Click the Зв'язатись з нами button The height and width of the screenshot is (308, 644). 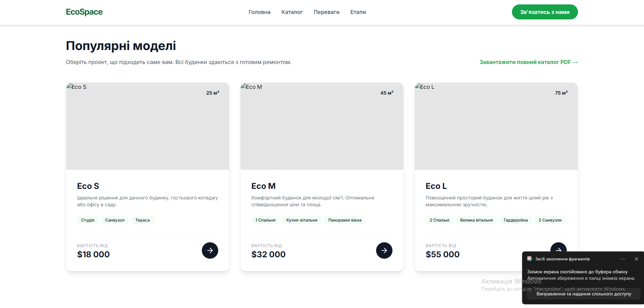pyautogui.click(x=545, y=12)
